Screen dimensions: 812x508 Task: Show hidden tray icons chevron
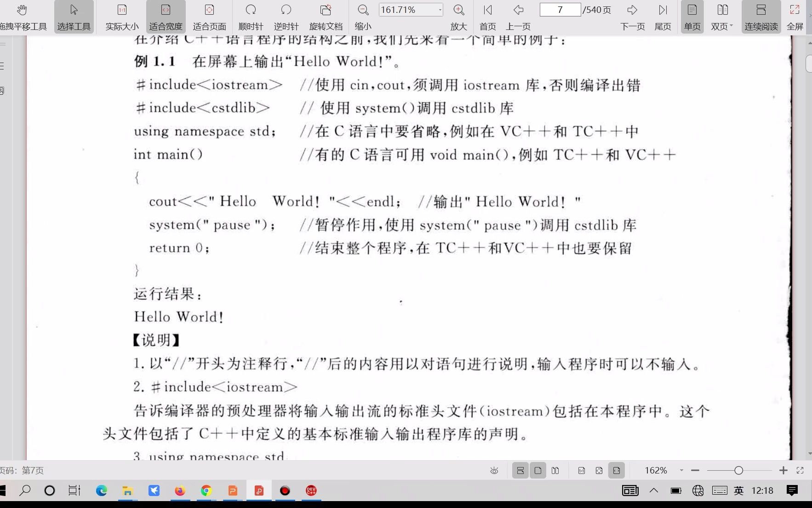(653, 491)
